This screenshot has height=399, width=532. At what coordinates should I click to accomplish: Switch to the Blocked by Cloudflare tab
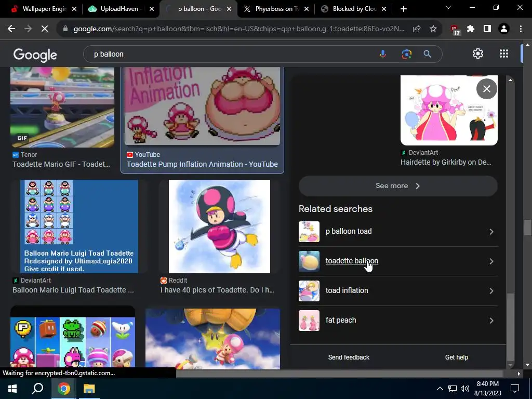point(353,9)
